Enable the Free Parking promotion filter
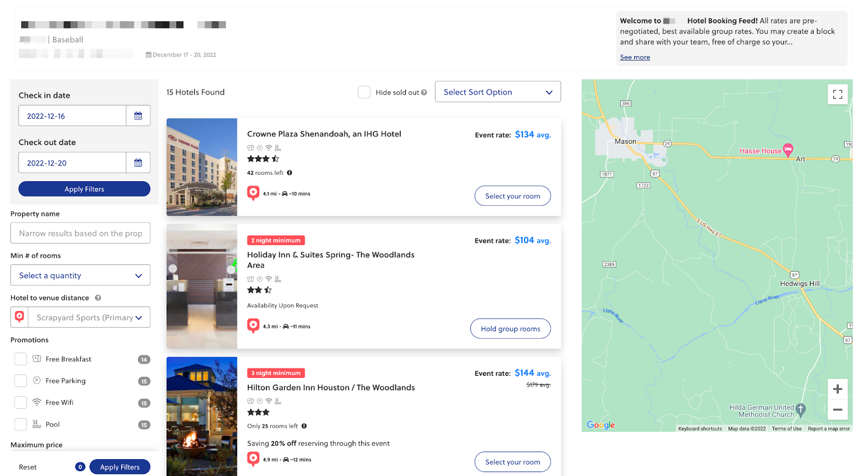868x476 pixels. [21, 380]
